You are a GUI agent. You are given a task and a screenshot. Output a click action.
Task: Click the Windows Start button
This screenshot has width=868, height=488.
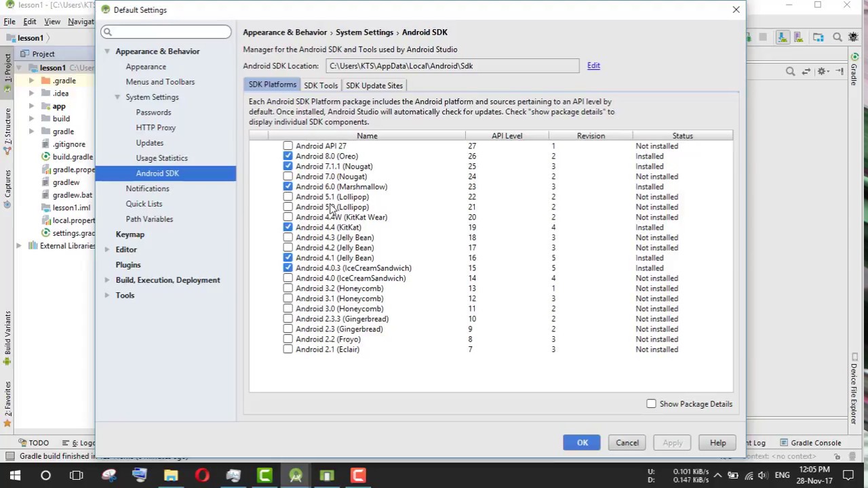15,475
